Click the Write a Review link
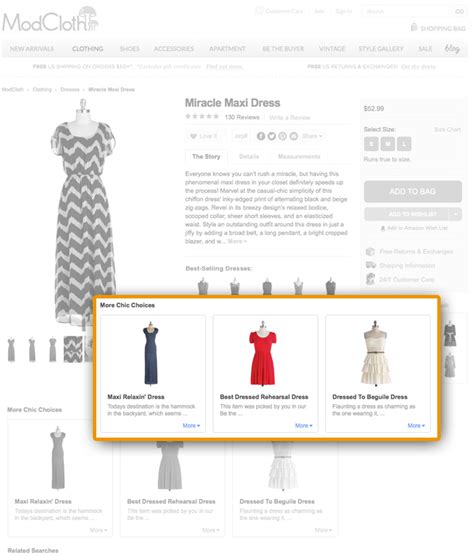Screen dimensions: 474x556 point(290,117)
